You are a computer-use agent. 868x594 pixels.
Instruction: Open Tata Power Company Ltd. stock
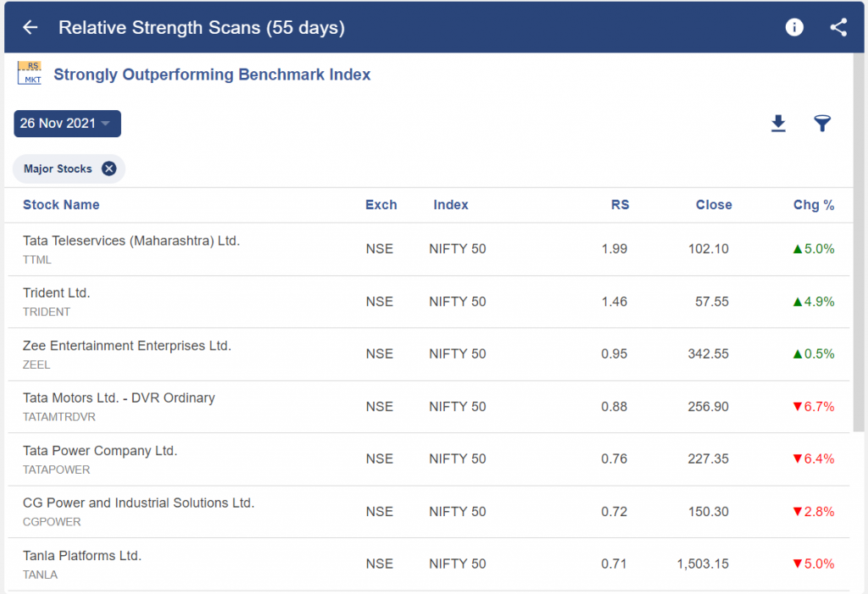tap(100, 451)
